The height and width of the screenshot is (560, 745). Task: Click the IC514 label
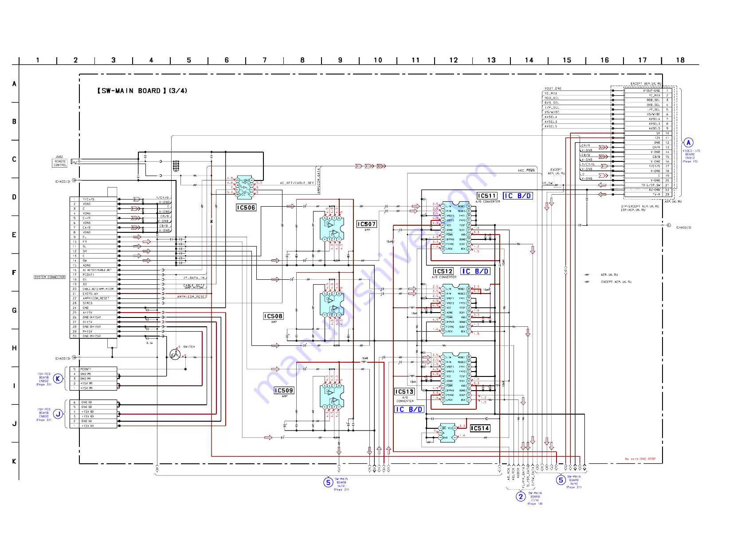480,428
